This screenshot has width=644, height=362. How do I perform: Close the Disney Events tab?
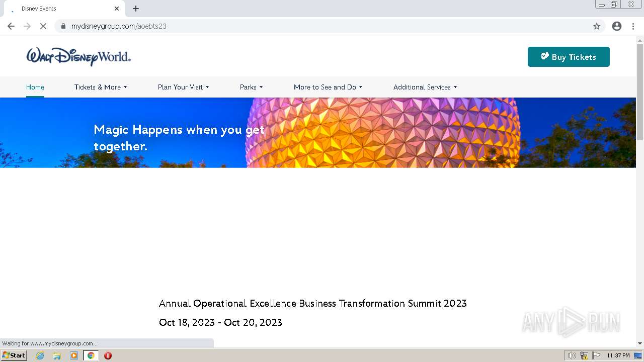pyautogui.click(x=117, y=9)
